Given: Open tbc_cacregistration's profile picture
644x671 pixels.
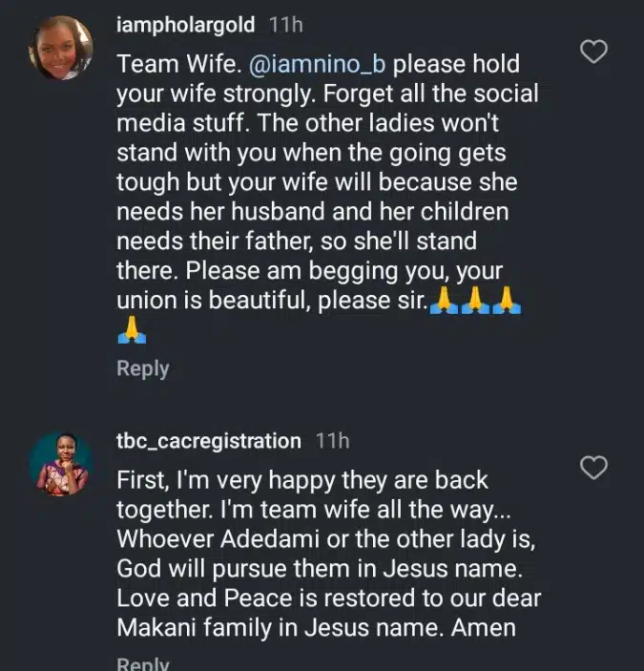Looking at the screenshot, I should (x=59, y=464).
